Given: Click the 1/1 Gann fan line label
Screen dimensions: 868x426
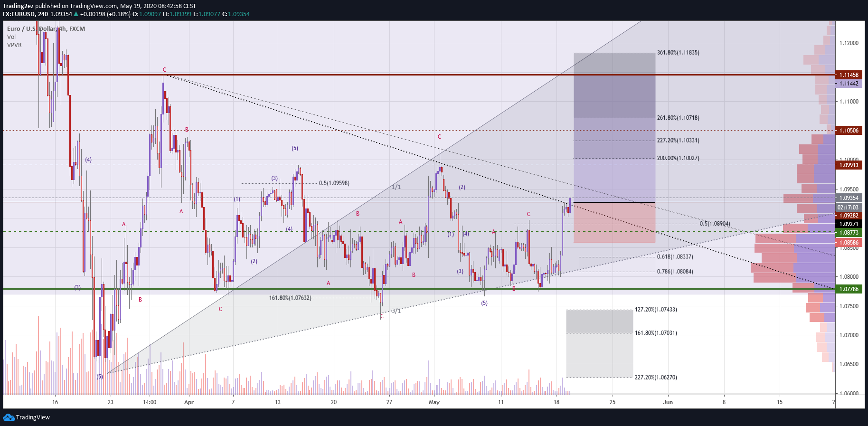Looking at the screenshot, I should click(396, 187).
